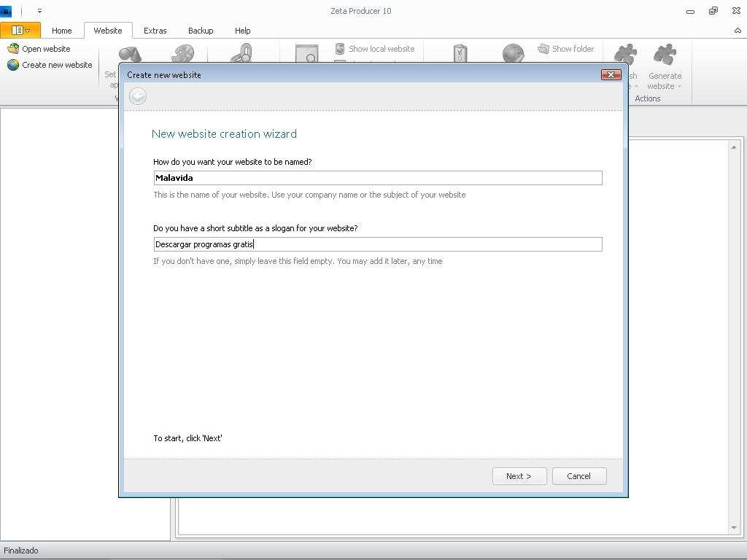Click the Publish puzzle piece icon
Image resolution: width=747 pixels, height=560 pixels.
tap(625, 54)
